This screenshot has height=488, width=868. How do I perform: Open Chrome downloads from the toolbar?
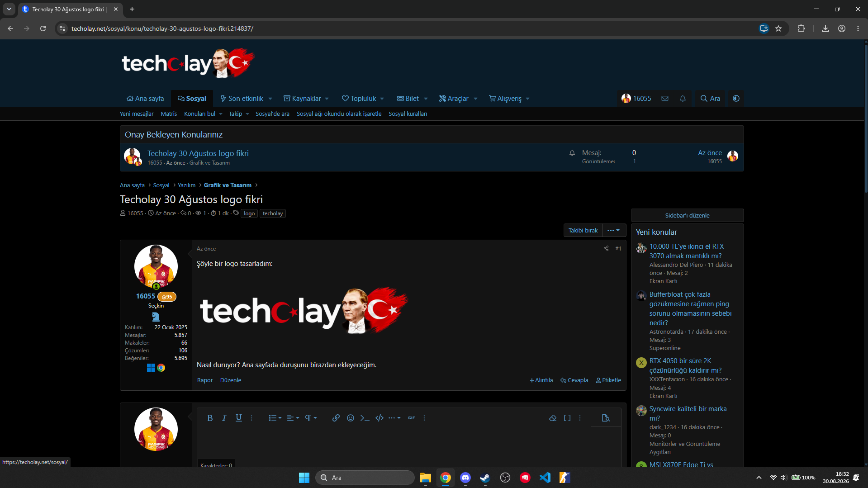point(825,28)
